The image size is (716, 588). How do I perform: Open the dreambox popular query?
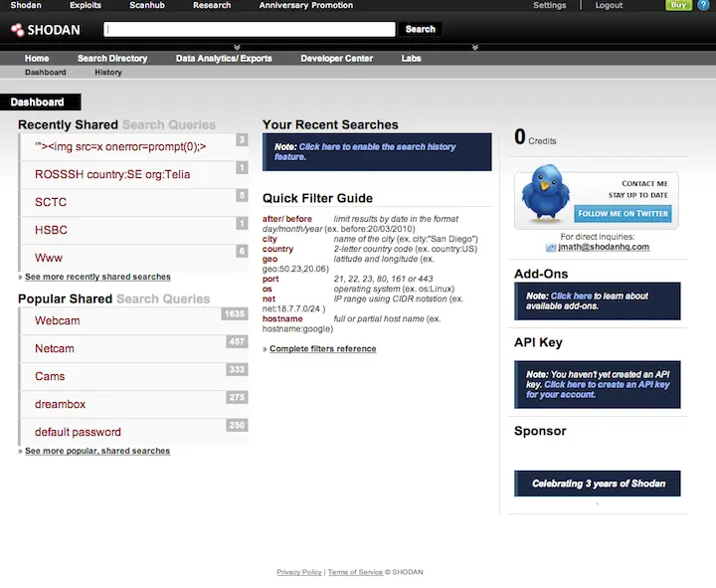click(x=61, y=404)
